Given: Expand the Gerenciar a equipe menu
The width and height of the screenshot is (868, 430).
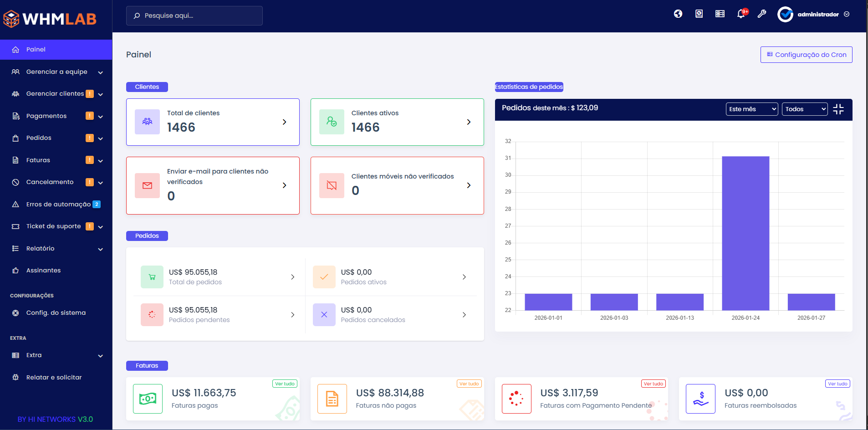Looking at the screenshot, I should point(56,72).
